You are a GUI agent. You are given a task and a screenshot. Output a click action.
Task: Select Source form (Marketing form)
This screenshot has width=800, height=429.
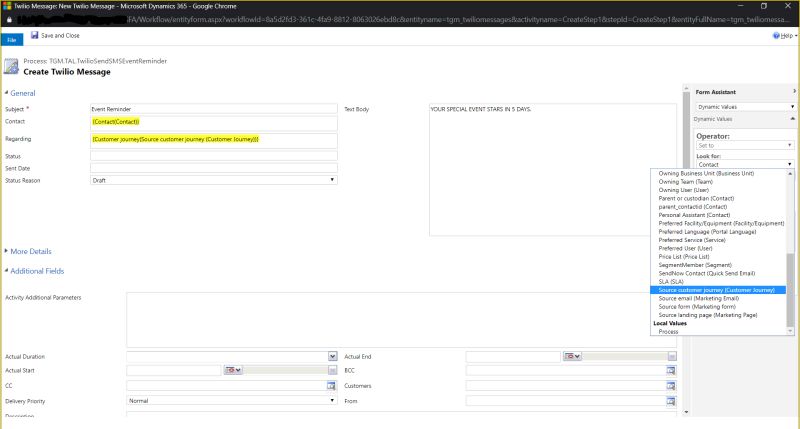click(697, 307)
